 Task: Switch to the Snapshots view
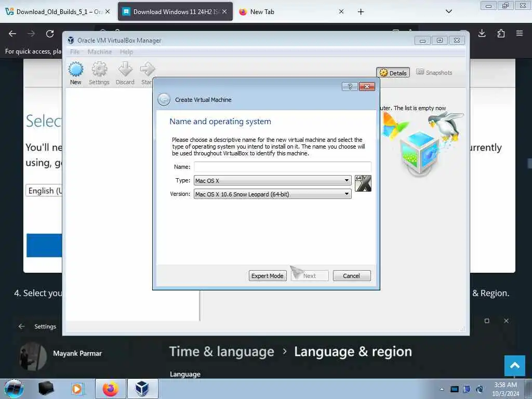tap(434, 73)
